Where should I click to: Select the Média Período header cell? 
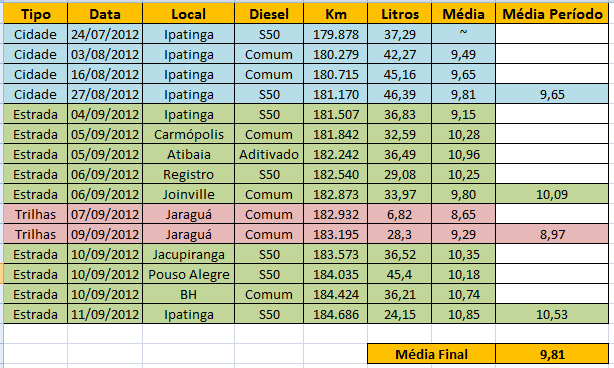point(552,14)
